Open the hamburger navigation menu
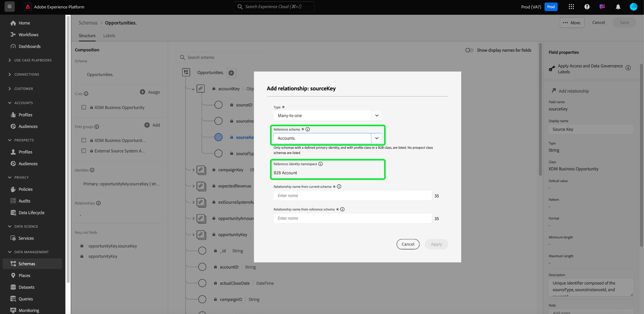This screenshot has width=644, height=314. tap(9, 7)
